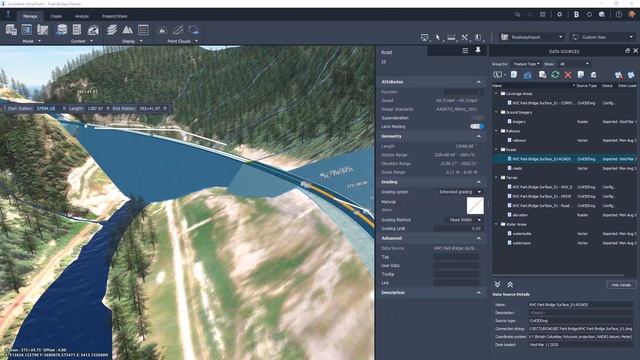Image resolution: width=640 pixels, height=360 pixels.
Task: Close the Data Sources panel
Action: (x=636, y=51)
